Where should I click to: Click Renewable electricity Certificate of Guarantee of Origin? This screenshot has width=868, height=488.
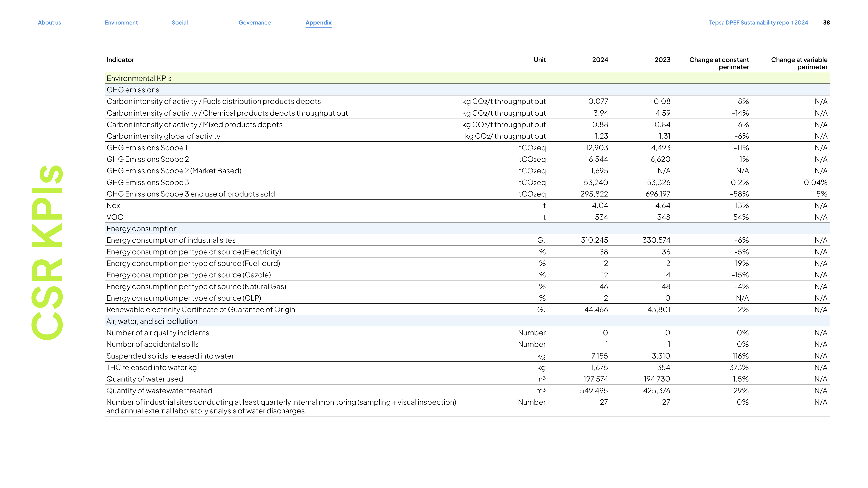click(201, 310)
